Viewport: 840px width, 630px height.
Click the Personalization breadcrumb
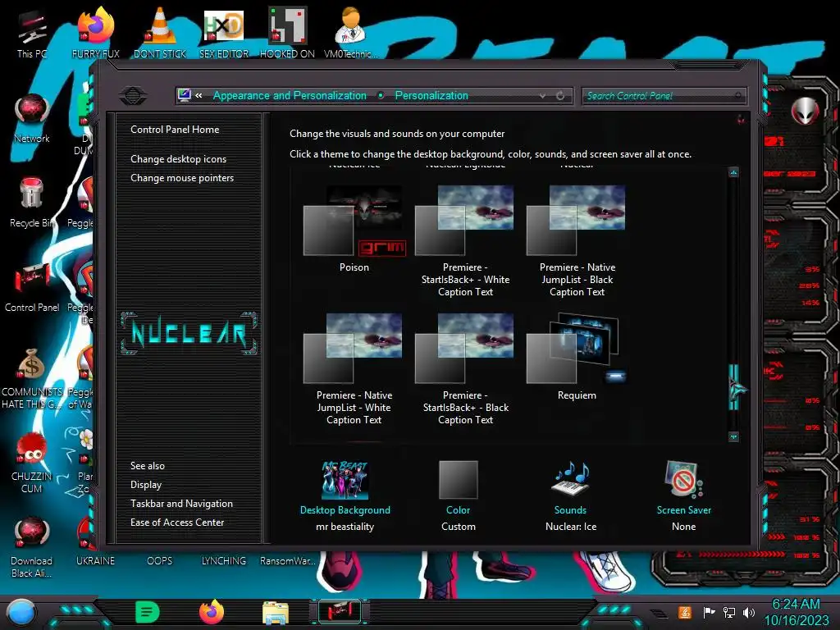[x=431, y=96]
